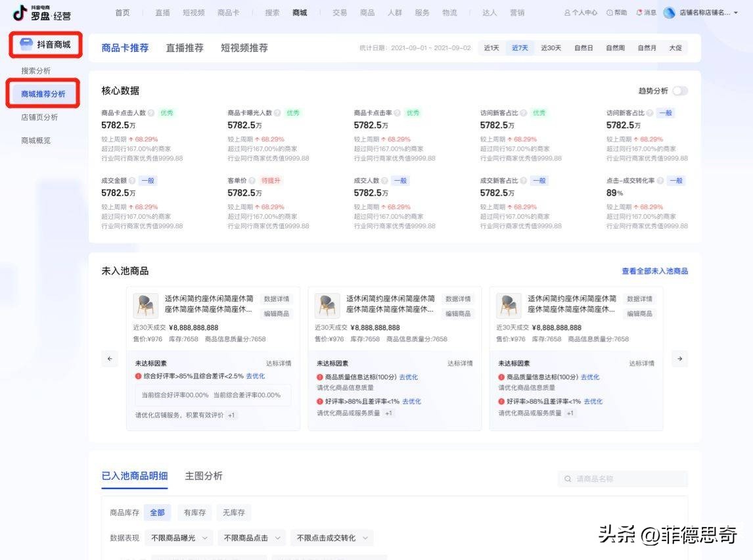
Task: Click the store avatar icon top right
Action: (670, 12)
